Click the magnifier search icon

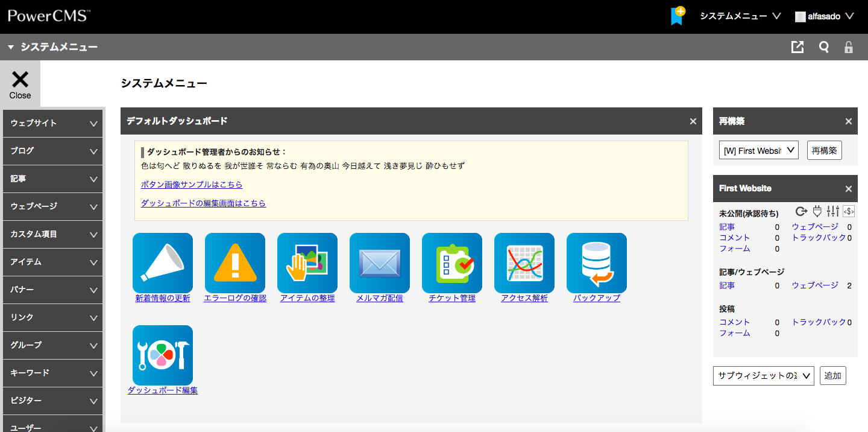[823, 47]
